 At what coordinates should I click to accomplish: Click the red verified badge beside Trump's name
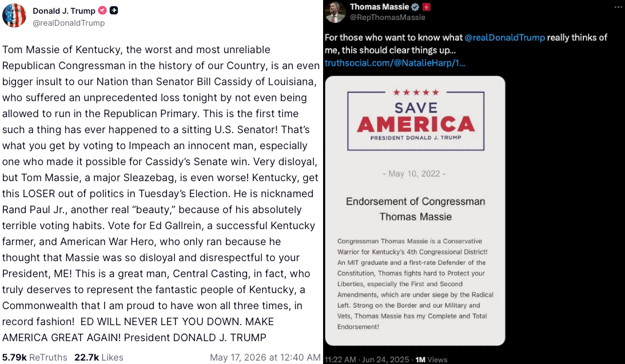pyautogui.click(x=102, y=10)
